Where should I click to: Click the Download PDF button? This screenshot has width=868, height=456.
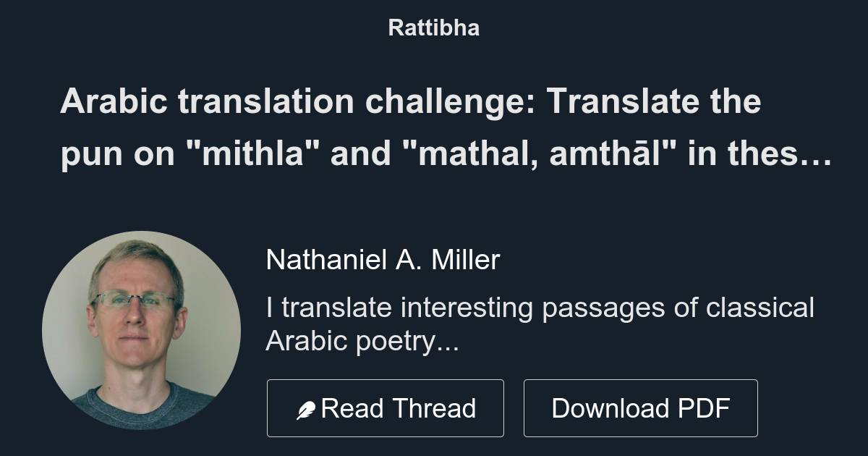642,408
